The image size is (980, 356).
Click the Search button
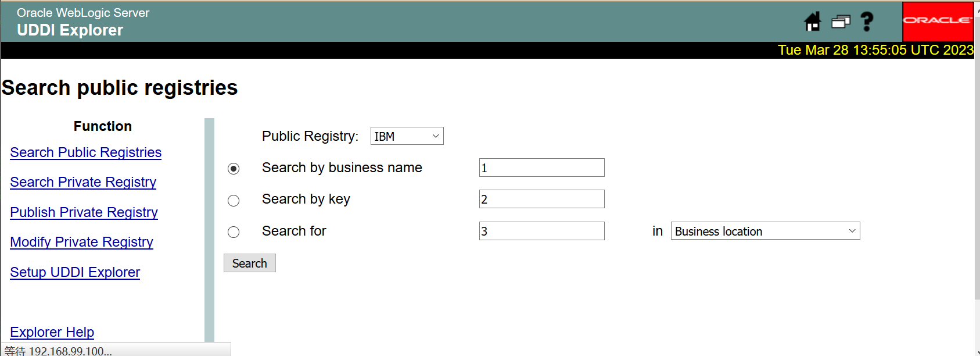(249, 263)
